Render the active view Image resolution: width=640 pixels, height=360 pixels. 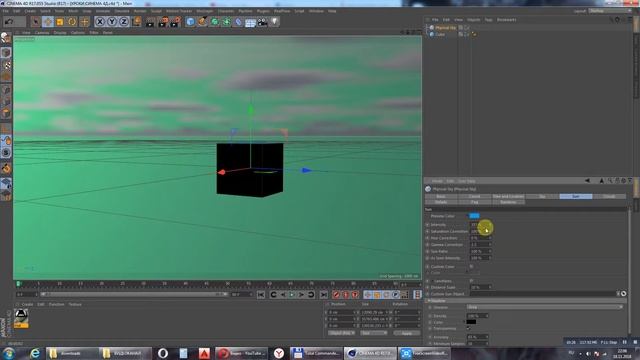tap(150, 22)
